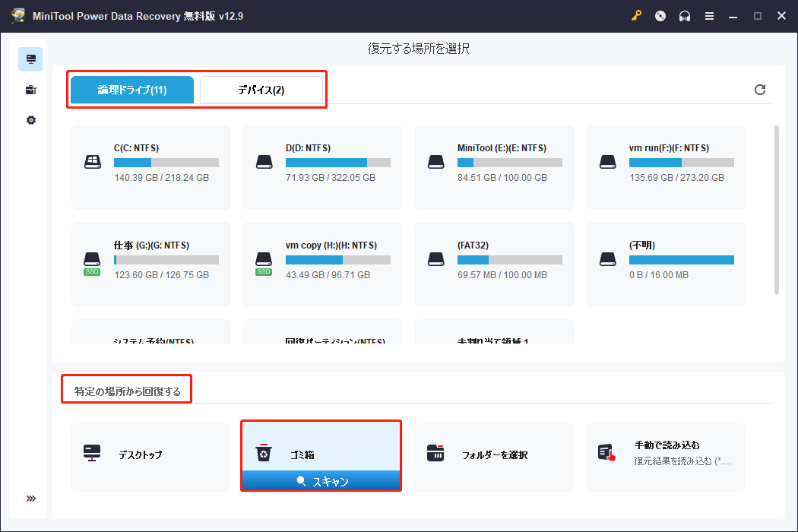Click the 復元する場所を選択 heading
The width and height of the screenshot is (798, 532).
coord(418,49)
